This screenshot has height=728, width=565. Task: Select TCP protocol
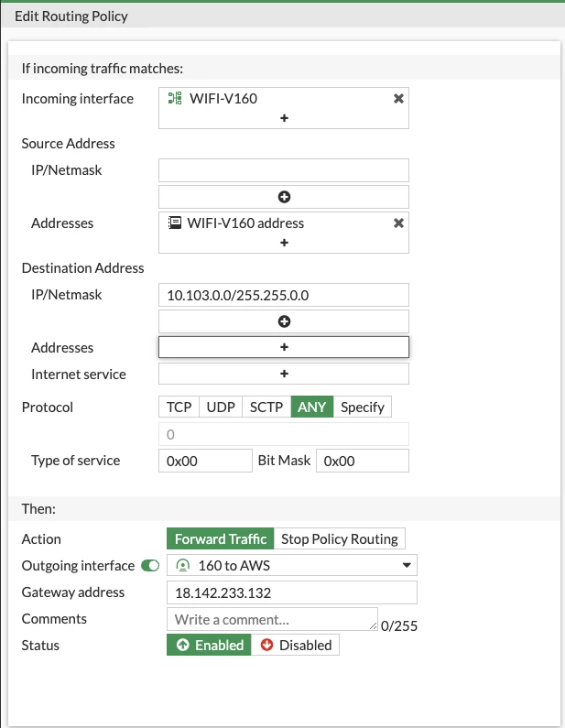[x=179, y=407]
